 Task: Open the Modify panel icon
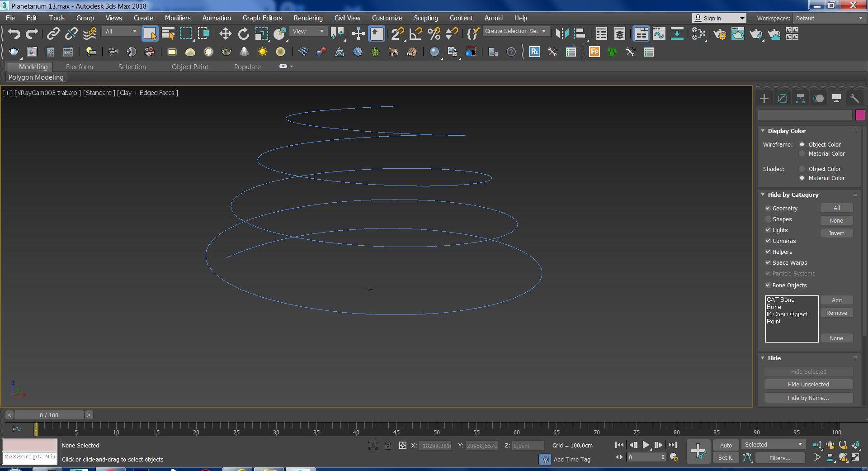tap(782, 99)
